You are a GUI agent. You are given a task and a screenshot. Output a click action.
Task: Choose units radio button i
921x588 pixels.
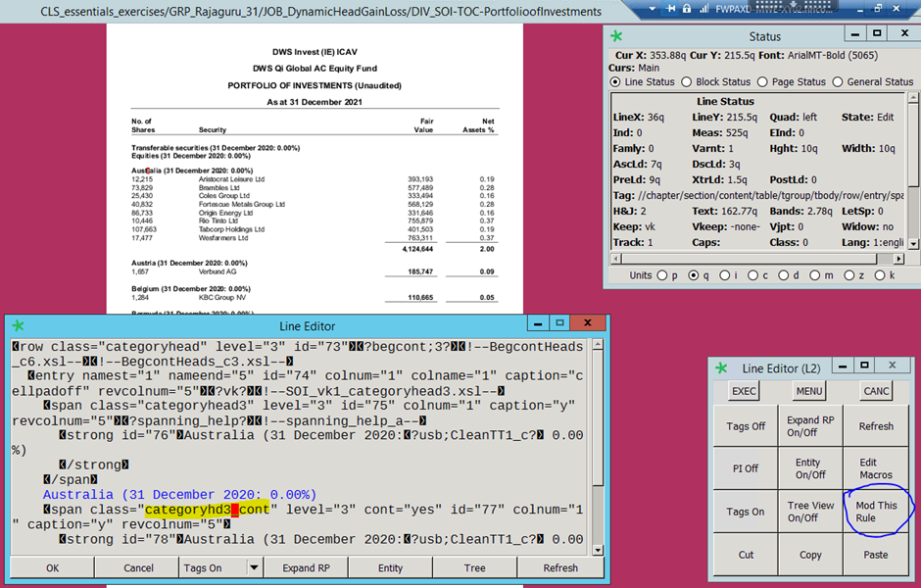725,275
